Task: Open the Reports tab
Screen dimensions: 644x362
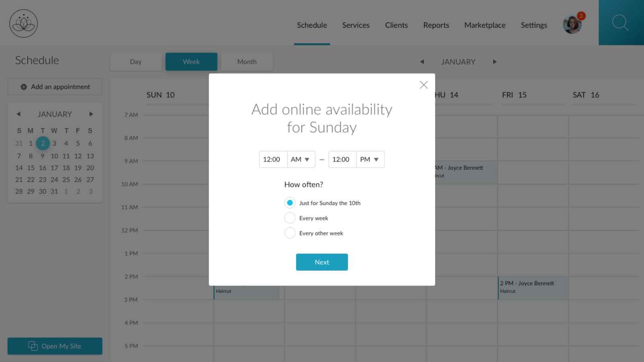Action: pos(436,25)
